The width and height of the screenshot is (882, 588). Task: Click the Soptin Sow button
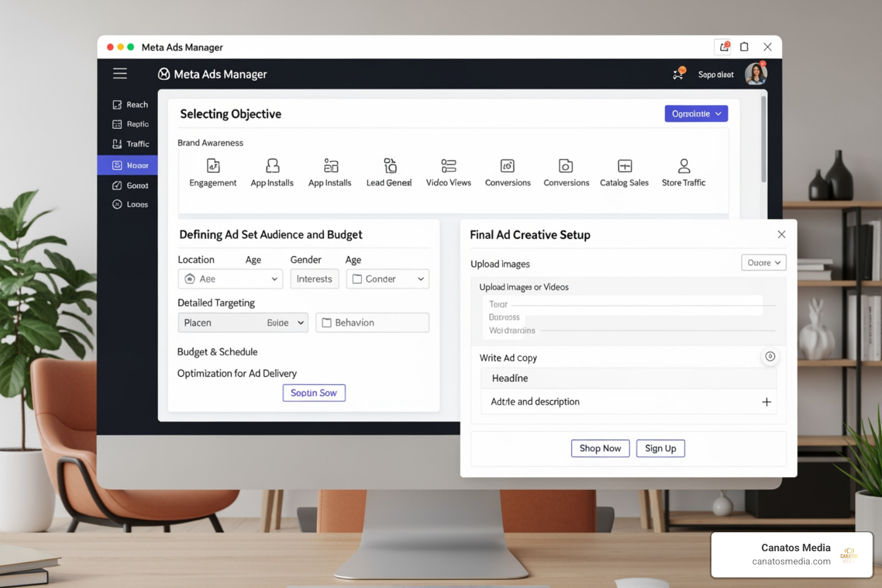pos(314,393)
